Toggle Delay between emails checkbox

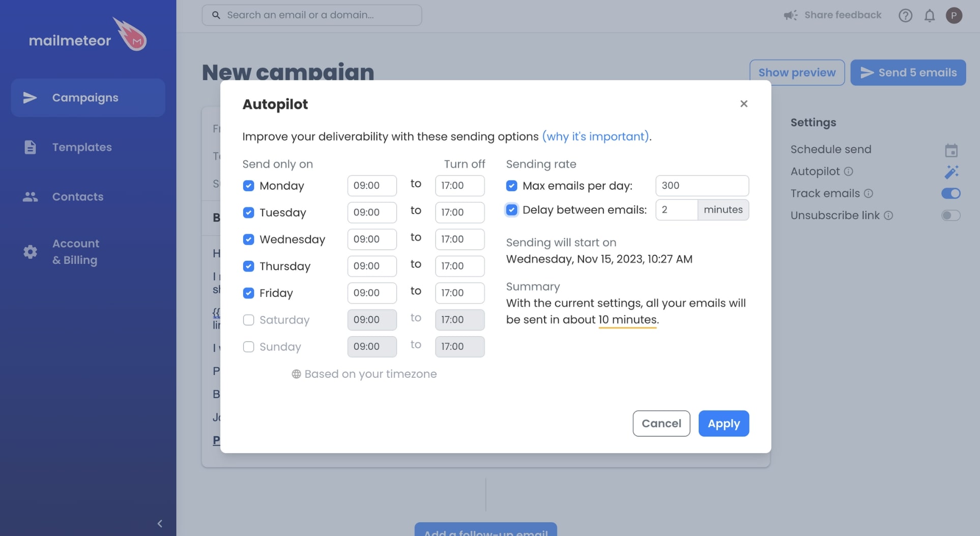coord(511,210)
